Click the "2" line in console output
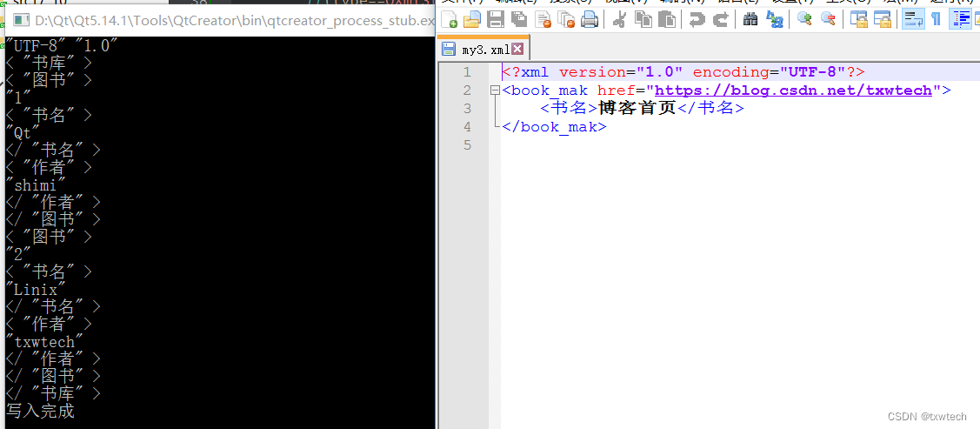The image size is (980, 429). coord(18,254)
